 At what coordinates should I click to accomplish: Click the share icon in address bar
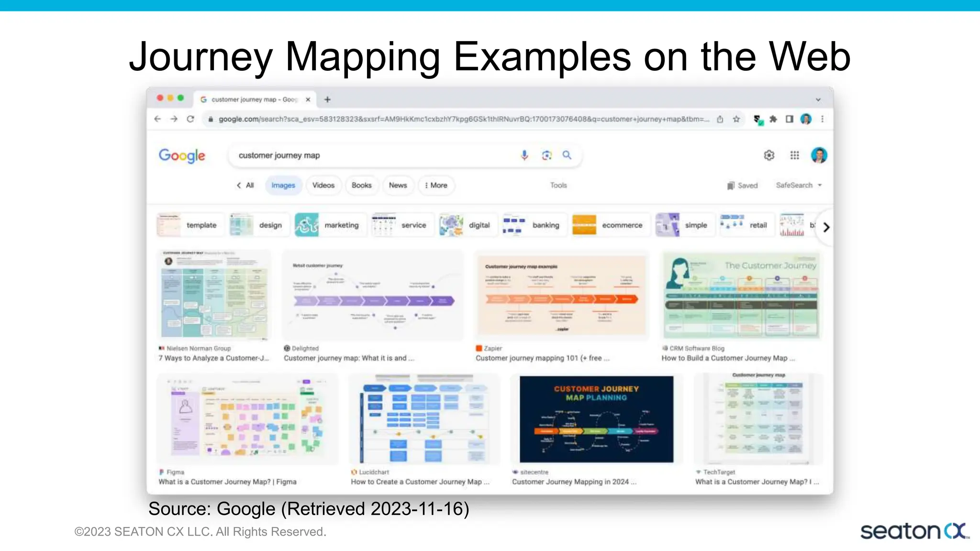point(720,119)
